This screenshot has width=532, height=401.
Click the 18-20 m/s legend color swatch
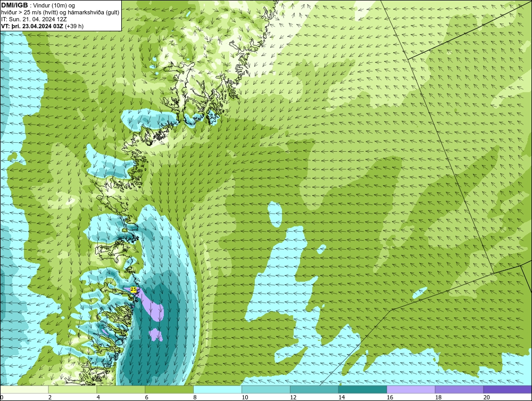click(460, 389)
